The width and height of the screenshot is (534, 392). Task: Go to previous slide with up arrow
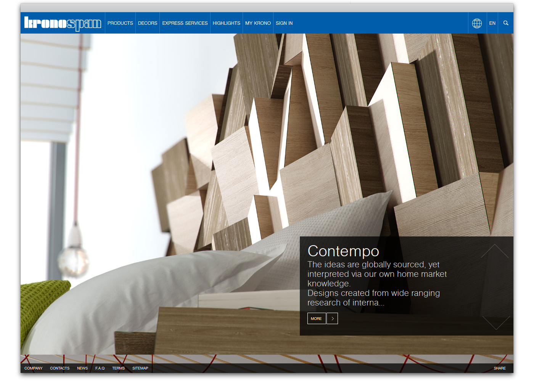point(495,251)
